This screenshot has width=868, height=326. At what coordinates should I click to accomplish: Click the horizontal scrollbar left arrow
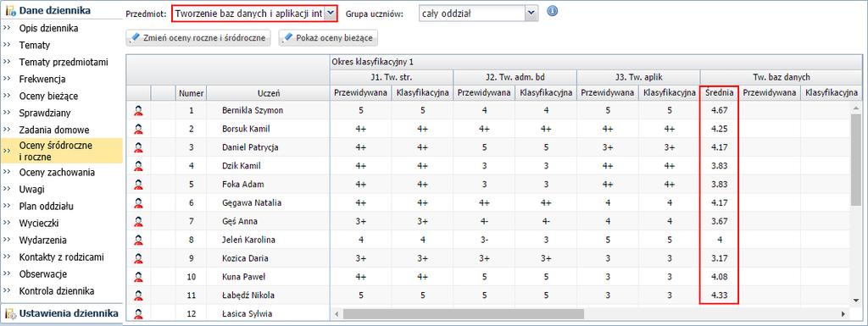click(337, 314)
